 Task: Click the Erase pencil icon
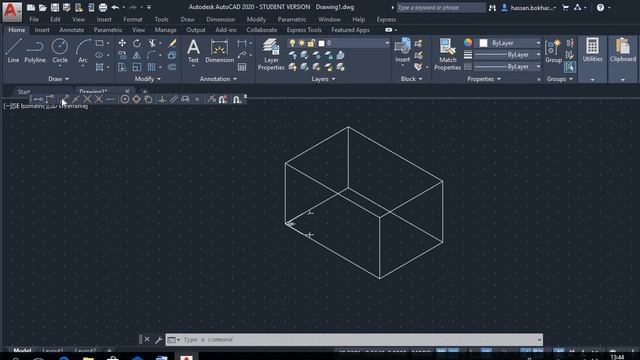click(172, 43)
